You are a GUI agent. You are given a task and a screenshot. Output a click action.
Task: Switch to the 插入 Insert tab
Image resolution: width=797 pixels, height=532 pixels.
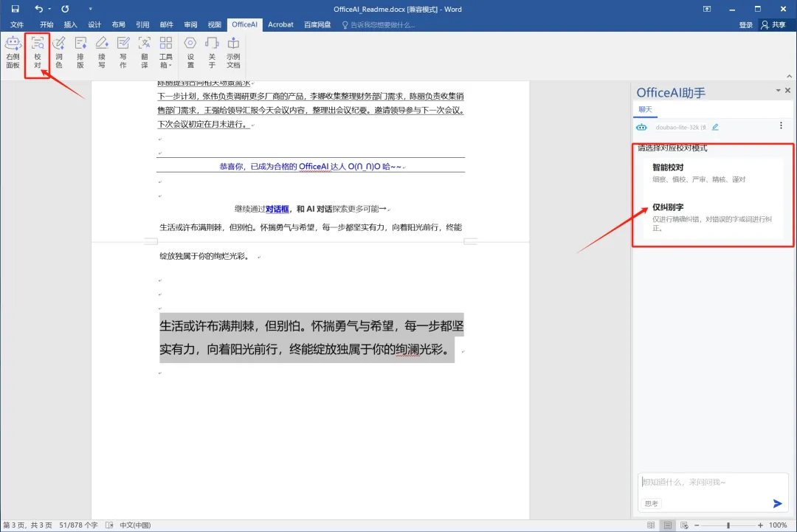click(71, 24)
